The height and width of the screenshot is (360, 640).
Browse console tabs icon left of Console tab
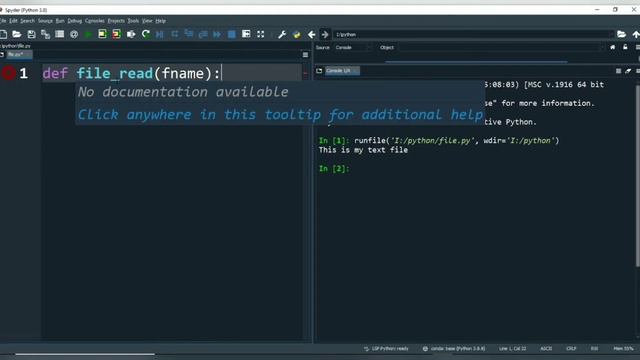[x=319, y=71]
